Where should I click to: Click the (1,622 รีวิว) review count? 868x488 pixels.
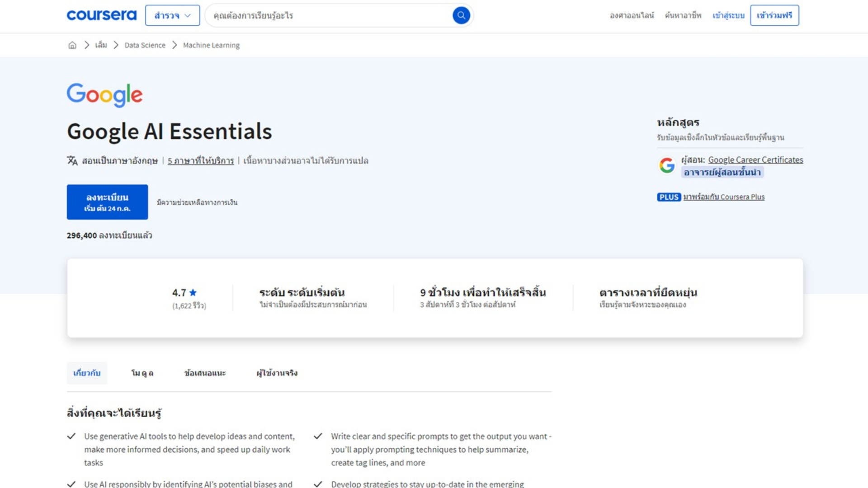pyautogui.click(x=189, y=306)
